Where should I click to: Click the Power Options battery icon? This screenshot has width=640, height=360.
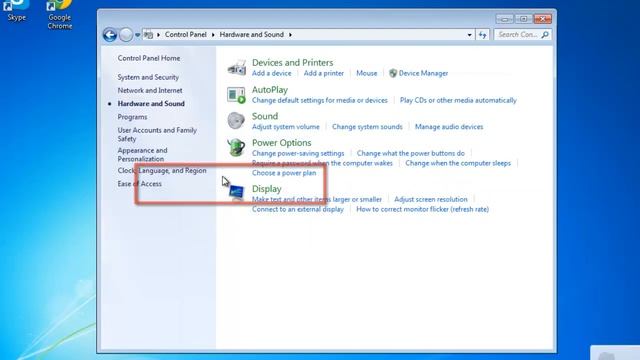click(236, 147)
